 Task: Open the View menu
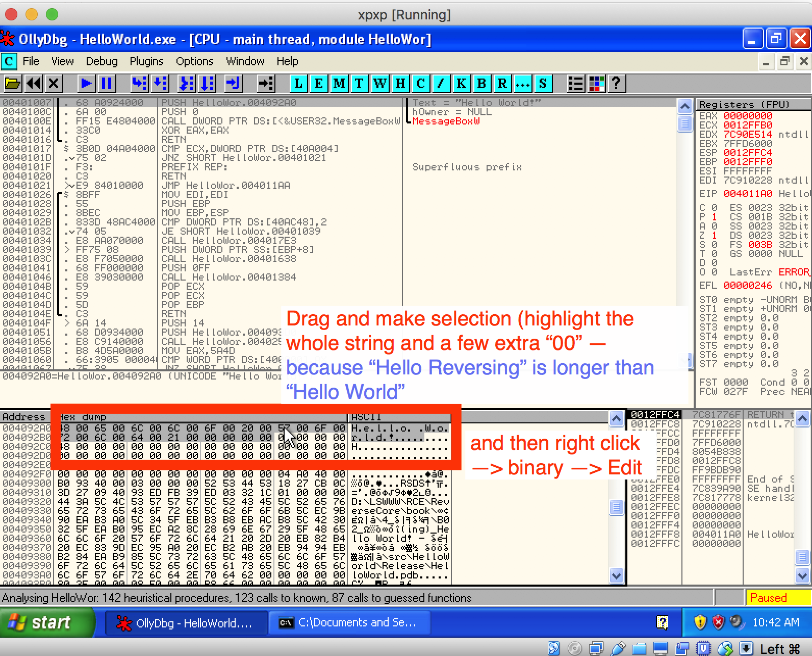(63, 61)
